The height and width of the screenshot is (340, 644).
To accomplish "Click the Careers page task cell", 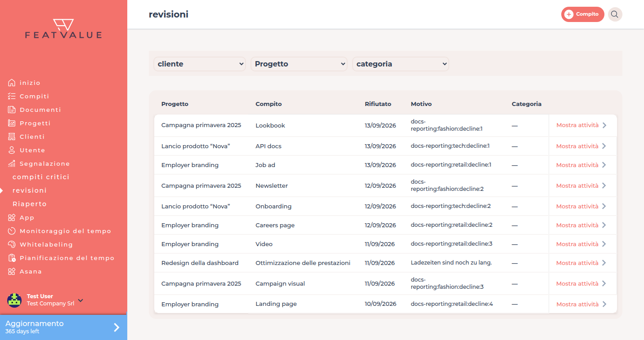I will tap(275, 225).
